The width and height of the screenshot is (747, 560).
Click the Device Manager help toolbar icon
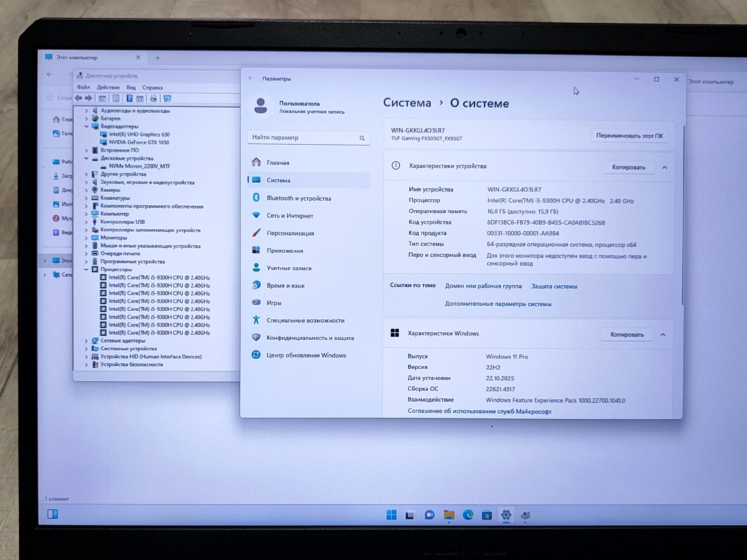click(x=129, y=99)
